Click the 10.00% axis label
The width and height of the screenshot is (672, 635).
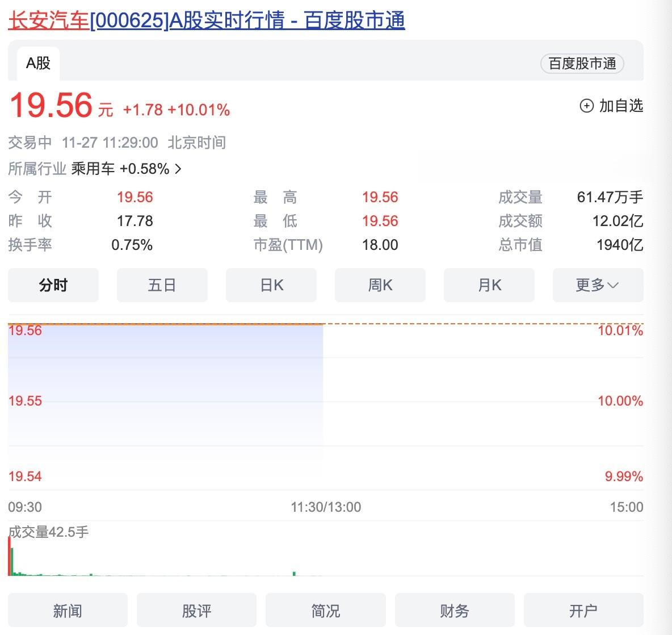pyautogui.click(x=620, y=401)
